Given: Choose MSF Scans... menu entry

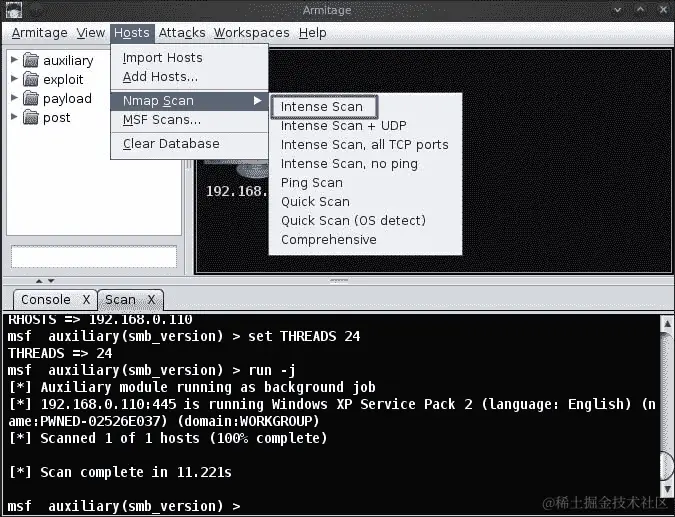Looking at the screenshot, I should tap(189, 120).
